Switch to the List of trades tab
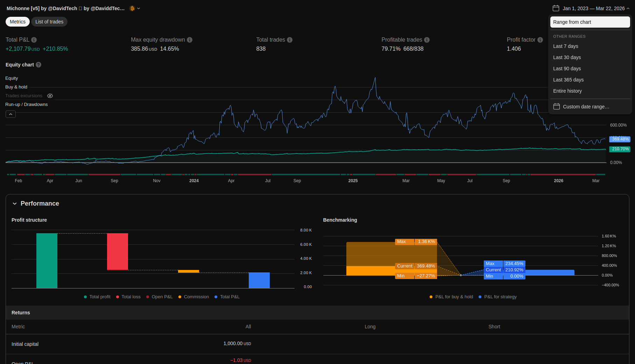Screen dimensions: 635x364 pyautogui.click(x=49, y=22)
